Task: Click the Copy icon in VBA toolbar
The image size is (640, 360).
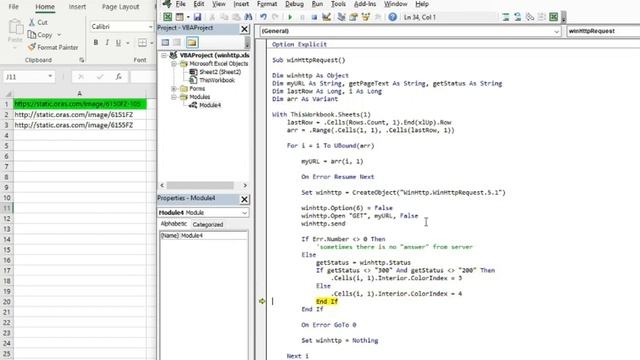Action: tap(224, 17)
